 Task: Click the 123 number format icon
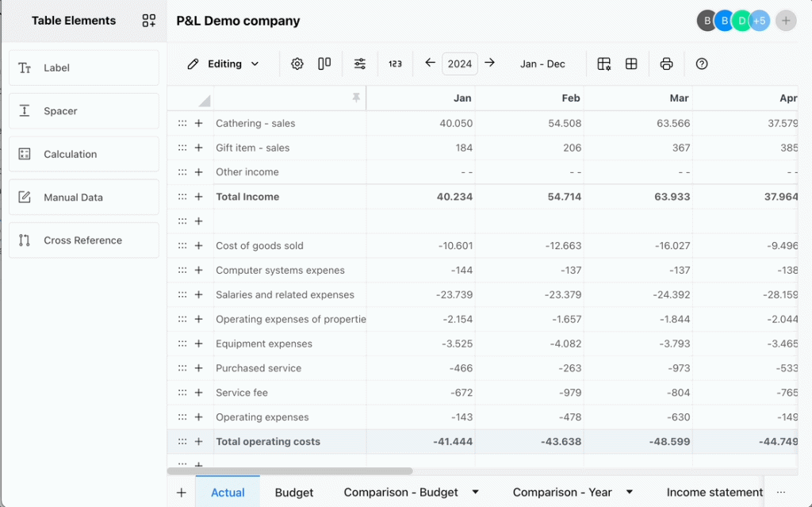click(395, 63)
